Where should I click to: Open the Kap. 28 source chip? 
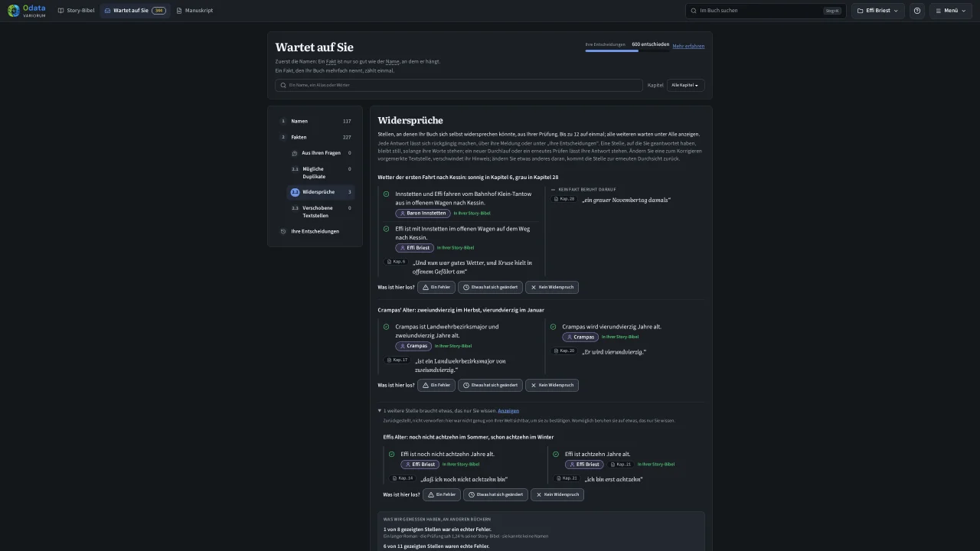point(564,199)
